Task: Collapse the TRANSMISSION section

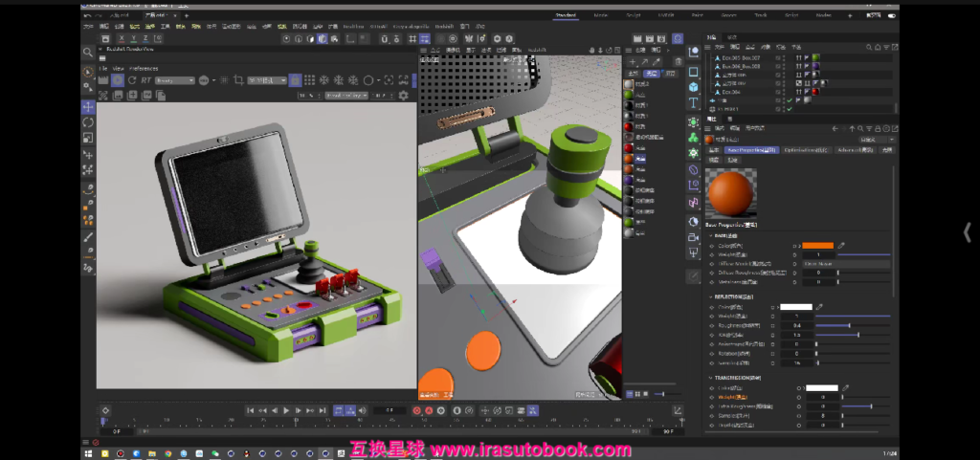Action: (x=711, y=379)
